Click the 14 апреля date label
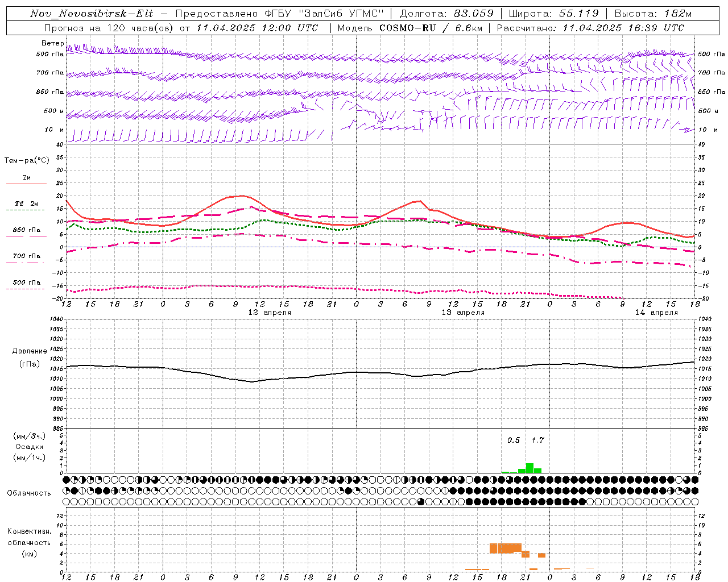This screenshot has width=728, height=582. (656, 313)
